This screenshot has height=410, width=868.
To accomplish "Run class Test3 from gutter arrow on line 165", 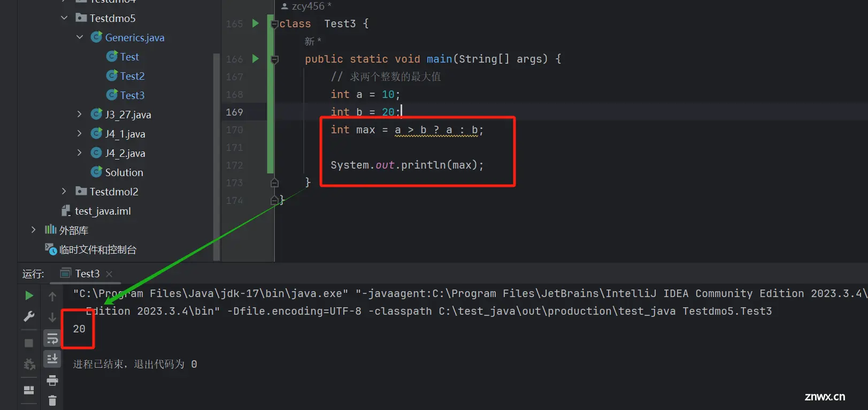I will pyautogui.click(x=256, y=24).
